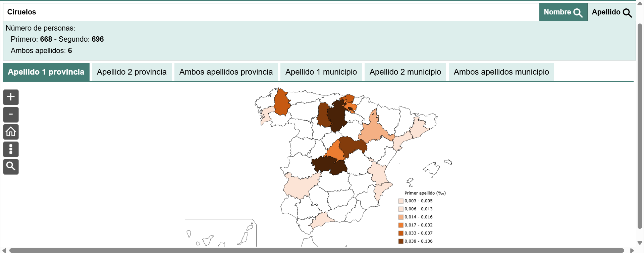Screen dimensions: 644x253
Task: Switch to Apellido 1 municipio tab
Action: (321, 72)
